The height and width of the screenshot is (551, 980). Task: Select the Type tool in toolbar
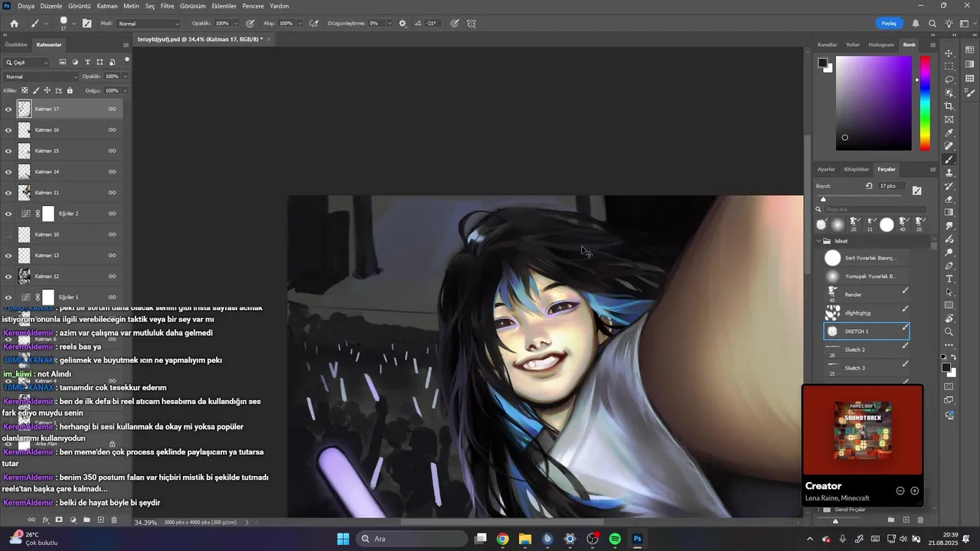(949, 279)
